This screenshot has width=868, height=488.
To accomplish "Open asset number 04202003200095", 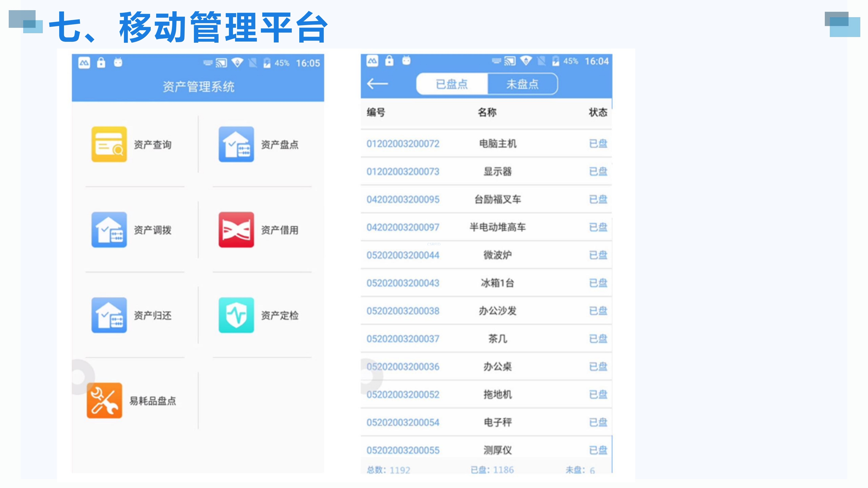I will click(x=403, y=199).
